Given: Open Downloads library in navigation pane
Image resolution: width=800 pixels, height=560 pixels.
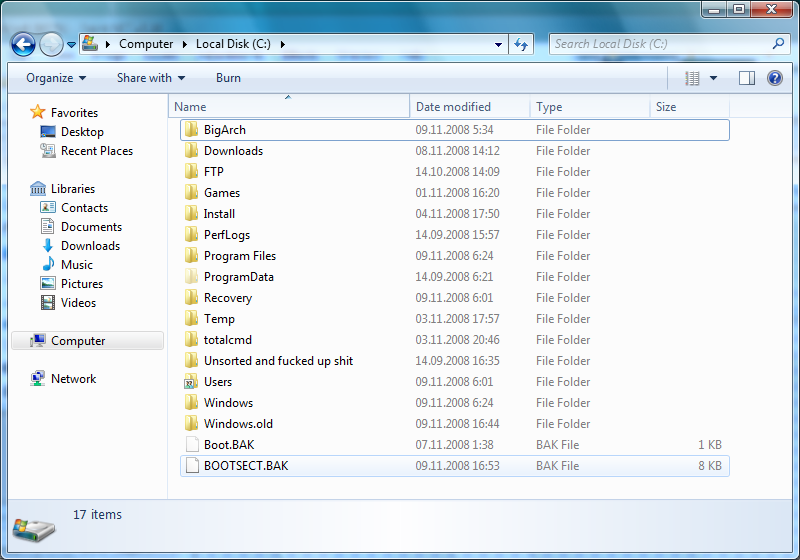Looking at the screenshot, I should coord(90,246).
